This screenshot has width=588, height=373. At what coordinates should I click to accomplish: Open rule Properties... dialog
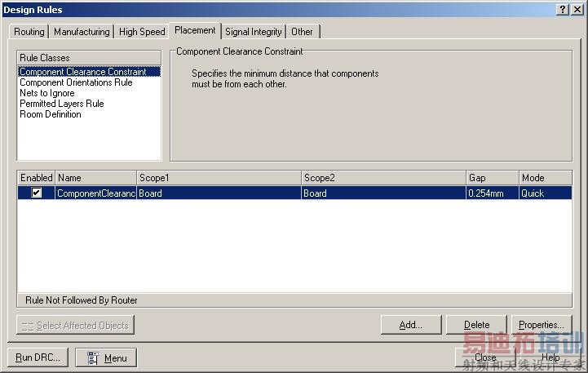542,325
